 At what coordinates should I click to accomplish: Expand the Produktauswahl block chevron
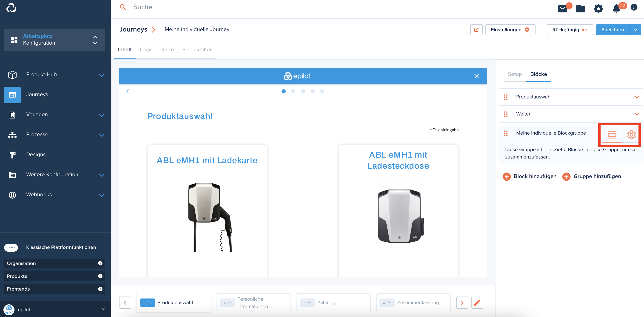point(636,97)
